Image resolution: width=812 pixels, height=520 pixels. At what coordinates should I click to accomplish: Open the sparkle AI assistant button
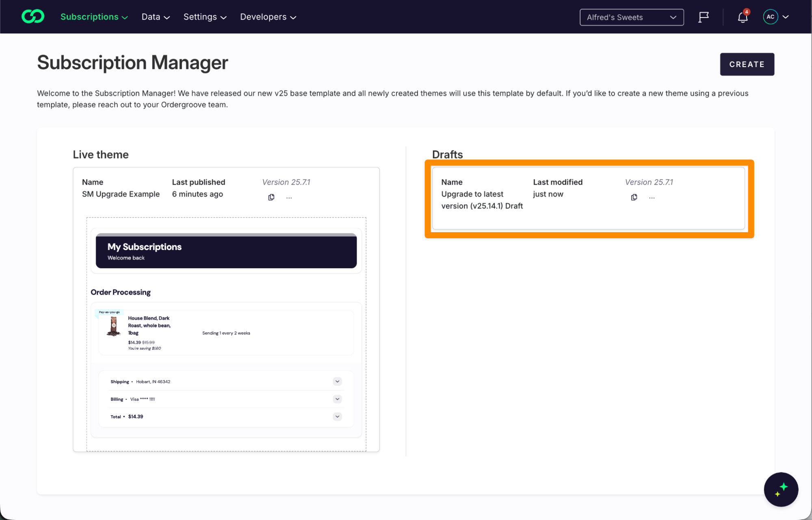click(x=781, y=489)
